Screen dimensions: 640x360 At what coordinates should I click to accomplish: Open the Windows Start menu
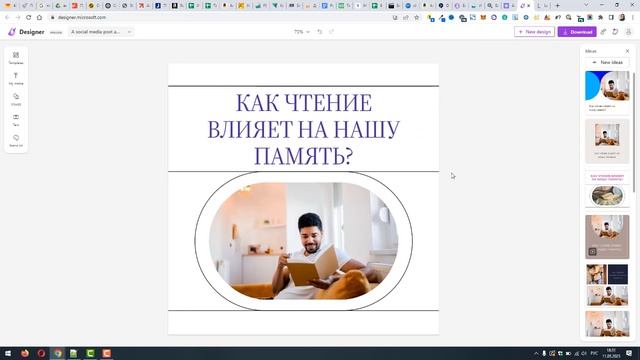tap(8, 353)
